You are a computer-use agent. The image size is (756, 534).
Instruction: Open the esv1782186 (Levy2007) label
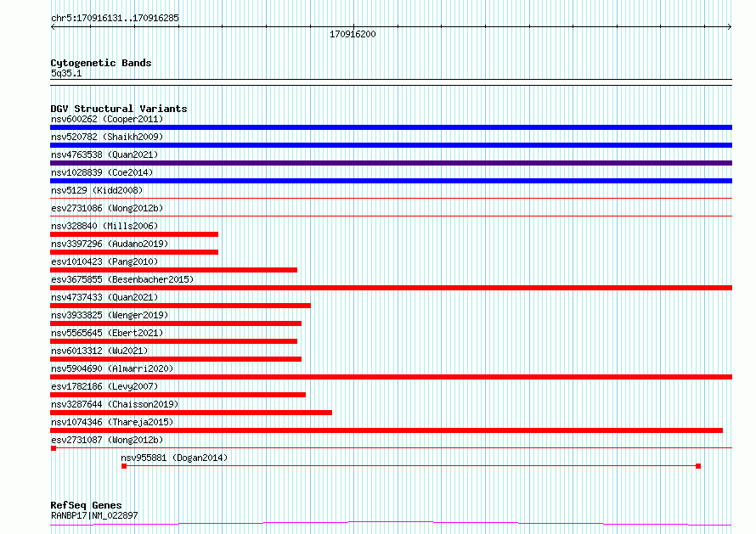pos(104,386)
